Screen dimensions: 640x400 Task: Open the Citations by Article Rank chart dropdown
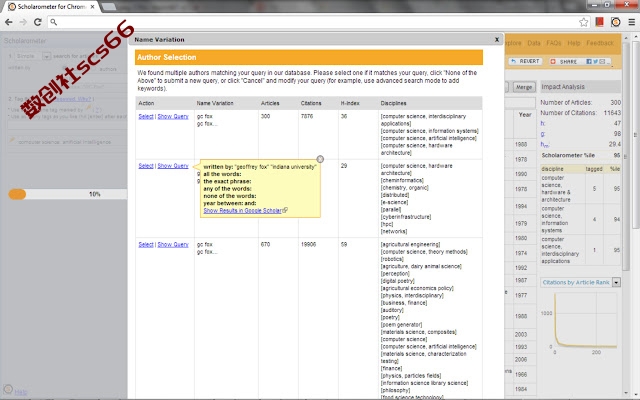tap(616, 282)
